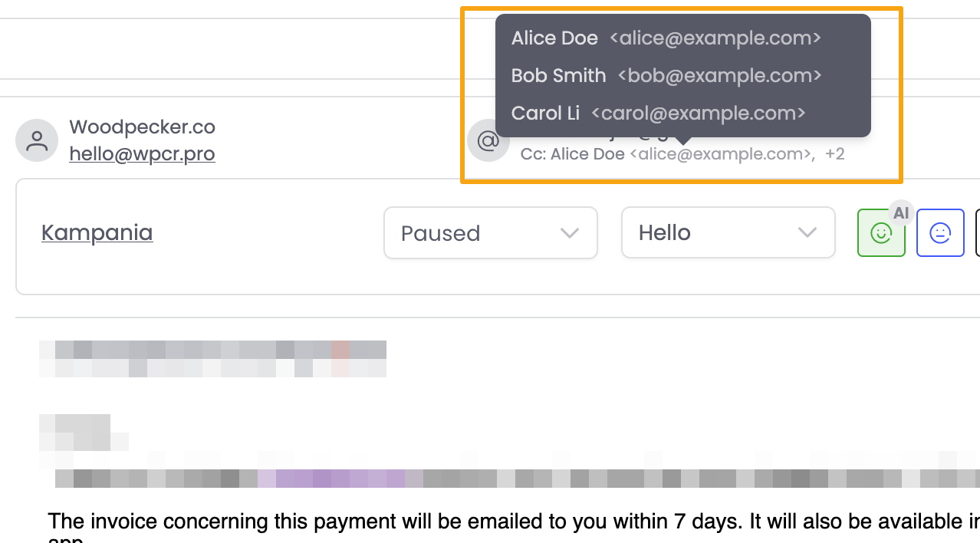980x543 pixels.
Task: Mark reply with green smiley face
Action: coord(881,232)
